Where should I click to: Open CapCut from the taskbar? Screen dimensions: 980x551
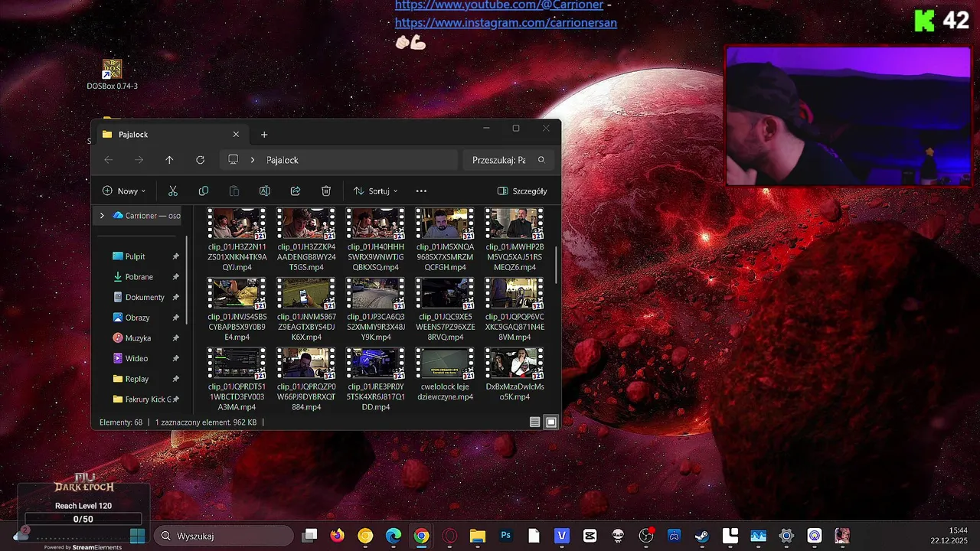tap(590, 536)
